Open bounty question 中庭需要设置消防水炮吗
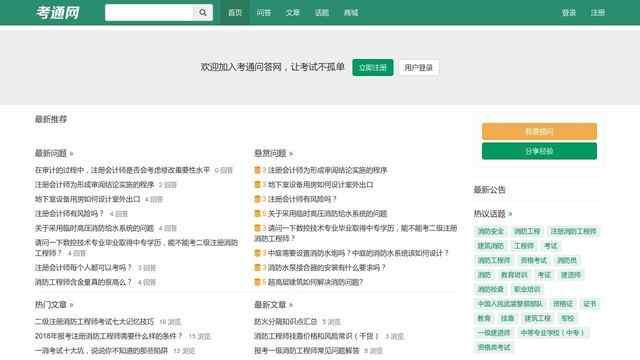Screen dimensions: 640x360 [x=358, y=253]
